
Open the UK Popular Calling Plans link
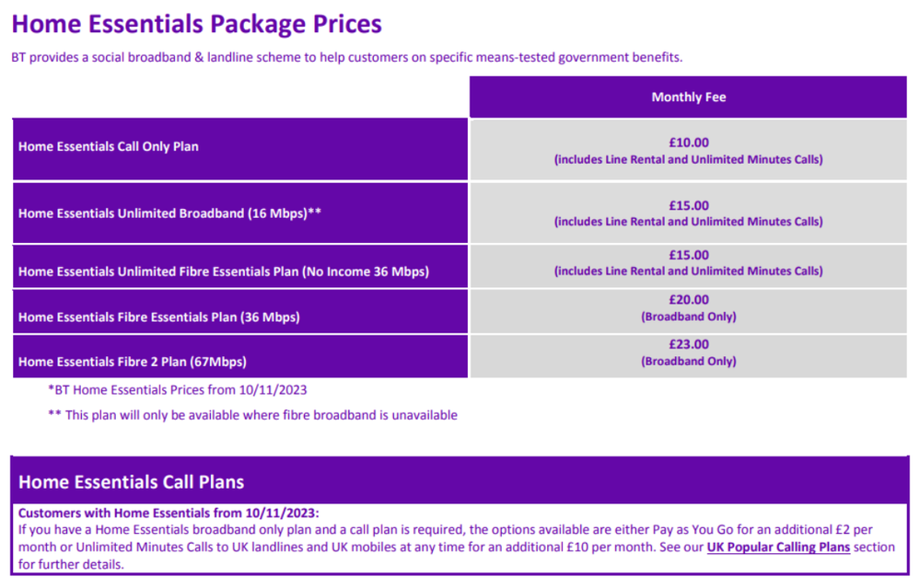point(778,548)
